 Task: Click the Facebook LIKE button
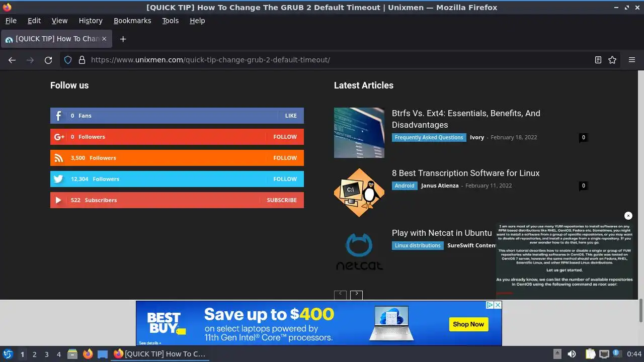291,116
